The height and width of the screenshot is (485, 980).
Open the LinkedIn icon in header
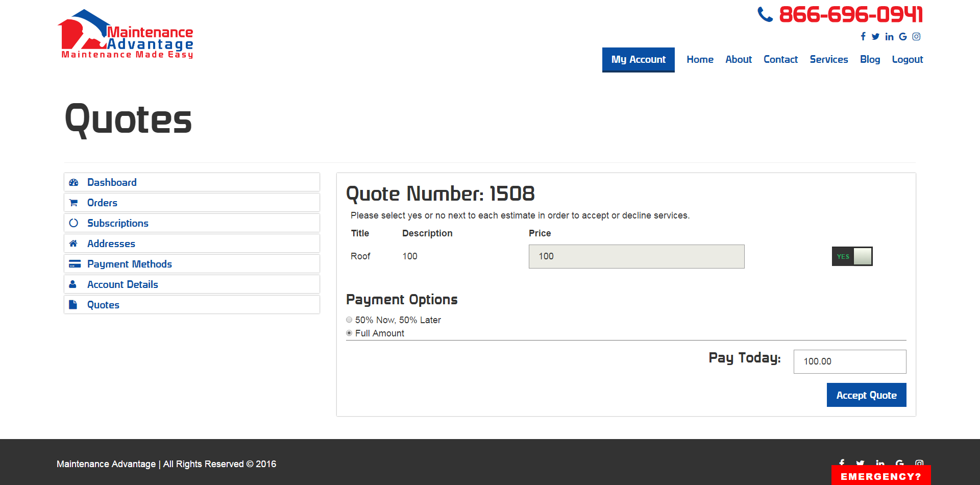click(x=889, y=36)
